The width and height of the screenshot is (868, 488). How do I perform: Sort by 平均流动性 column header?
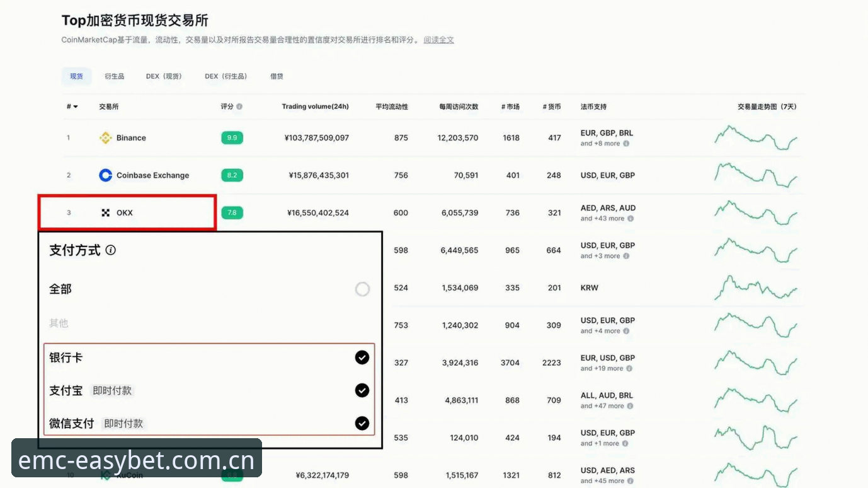point(392,107)
